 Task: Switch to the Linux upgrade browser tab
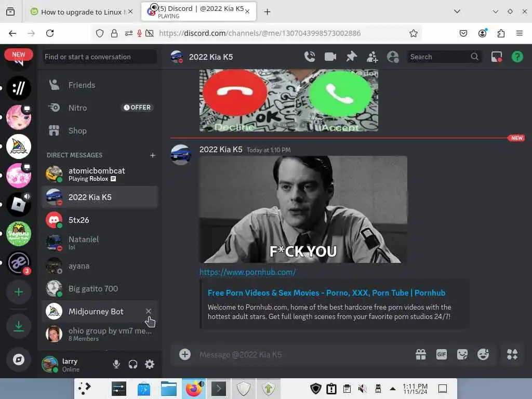coord(81,12)
